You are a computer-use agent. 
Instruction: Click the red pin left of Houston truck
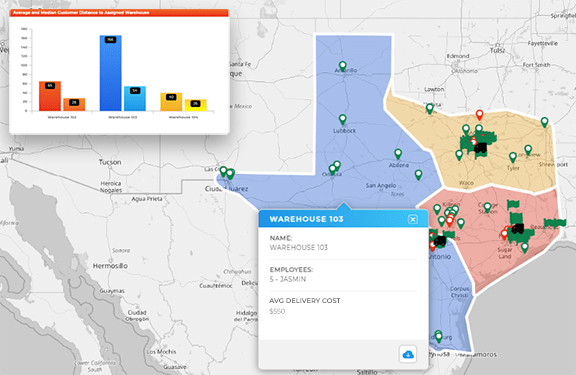tap(504, 234)
